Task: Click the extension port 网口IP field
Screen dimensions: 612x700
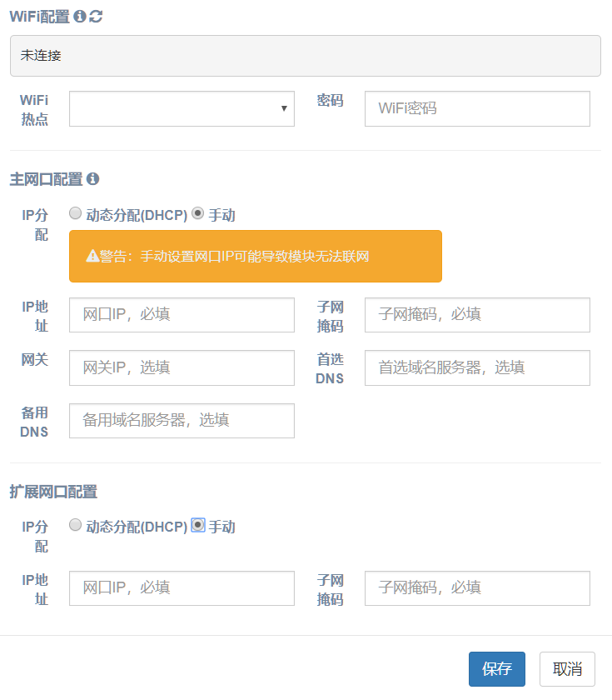Action: [x=182, y=587]
